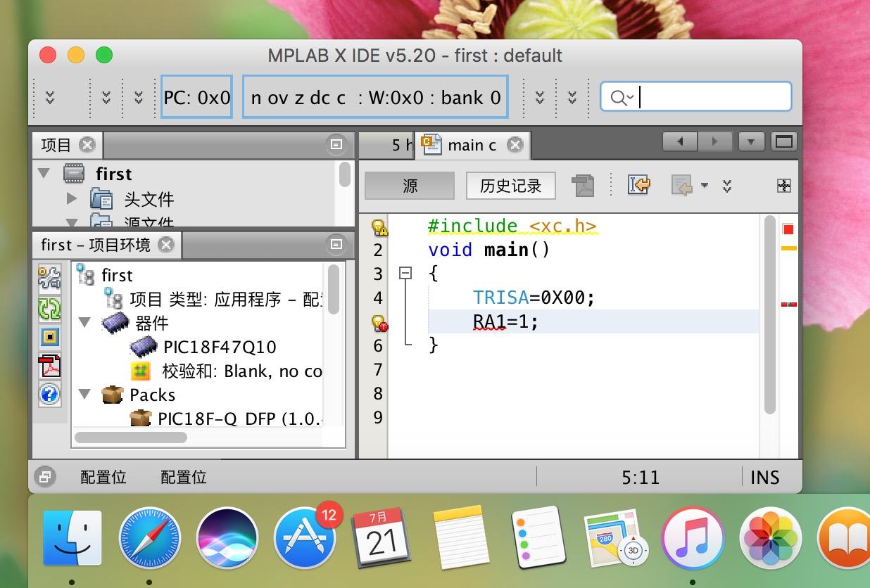
Task: Open Finder from the Dock
Action: tap(72, 539)
